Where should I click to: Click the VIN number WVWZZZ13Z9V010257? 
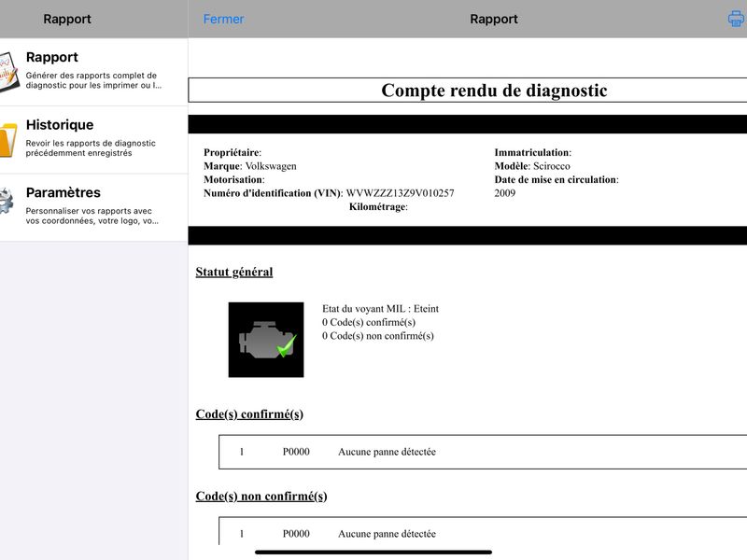400,193
